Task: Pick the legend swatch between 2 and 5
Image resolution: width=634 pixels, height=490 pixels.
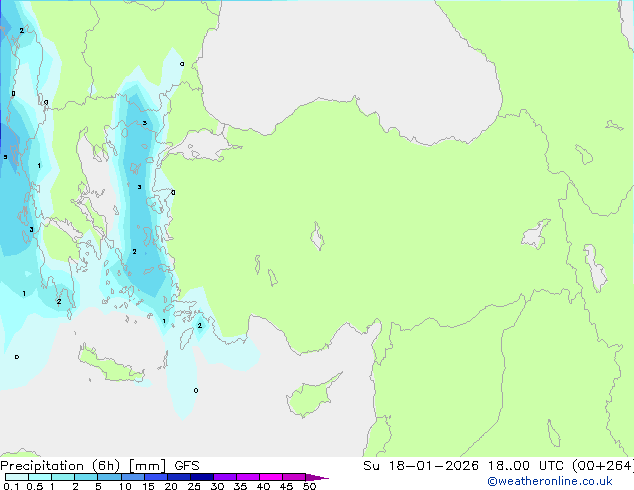Action: pyautogui.click(x=86, y=477)
